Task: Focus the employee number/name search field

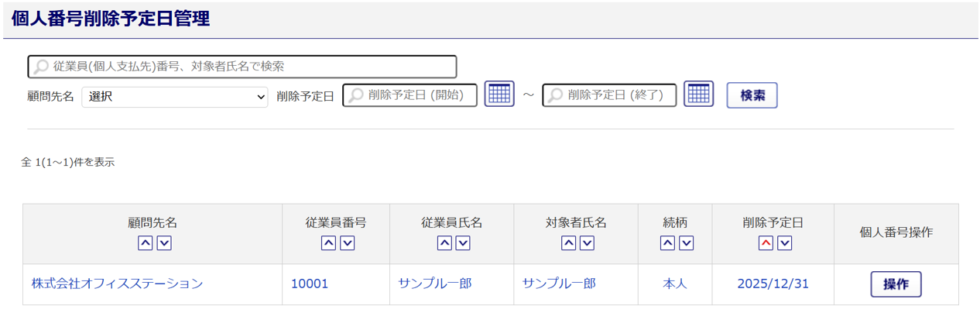Action: 242,67
